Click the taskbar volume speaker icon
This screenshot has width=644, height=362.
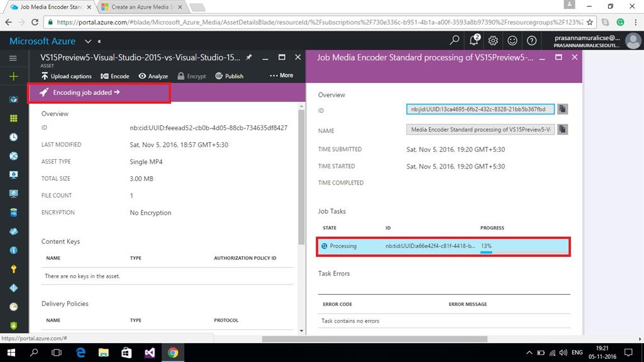563,353
